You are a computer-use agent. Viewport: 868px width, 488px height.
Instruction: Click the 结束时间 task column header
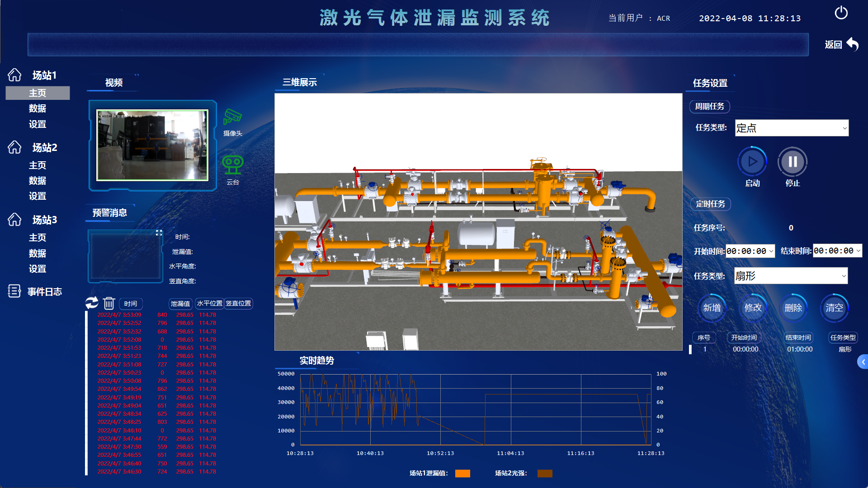798,338
